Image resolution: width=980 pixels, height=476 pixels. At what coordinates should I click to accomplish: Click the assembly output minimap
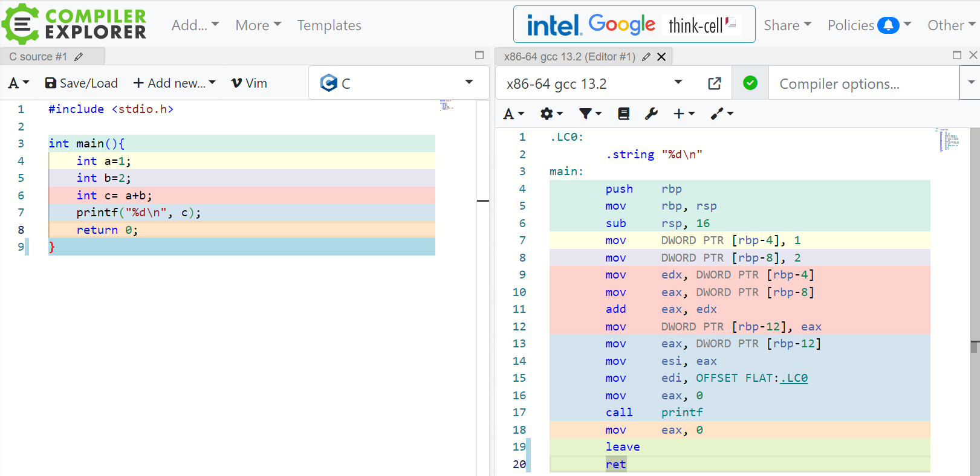949,140
